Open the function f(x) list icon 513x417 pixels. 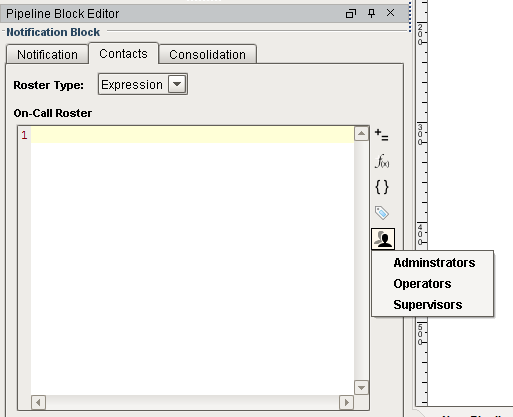[382, 161]
